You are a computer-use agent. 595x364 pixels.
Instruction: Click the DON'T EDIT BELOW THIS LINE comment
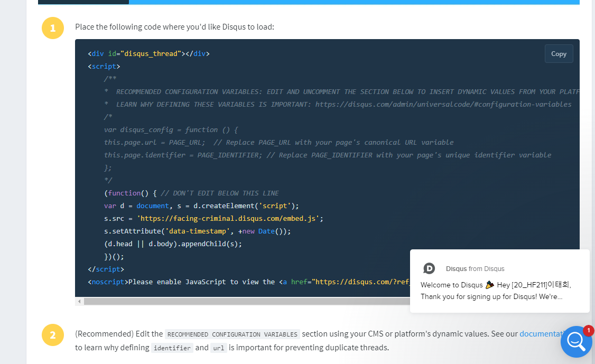[220, 193]
